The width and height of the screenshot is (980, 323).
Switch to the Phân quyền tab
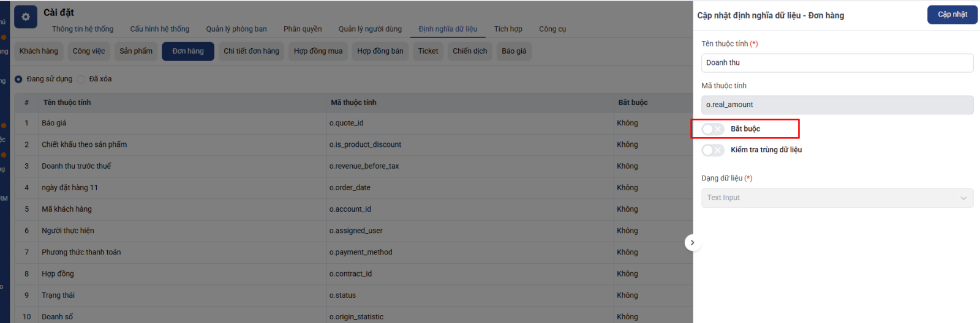click(303, 29)
